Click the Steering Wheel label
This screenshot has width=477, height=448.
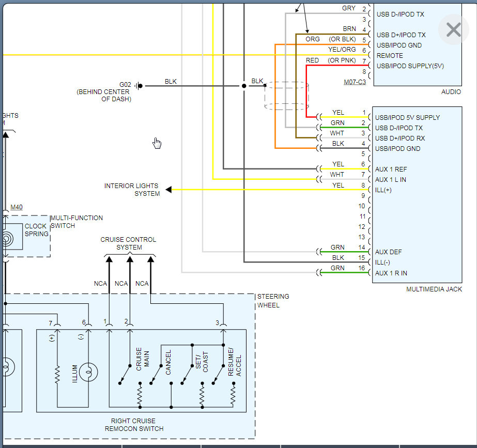tap(273, 301)
